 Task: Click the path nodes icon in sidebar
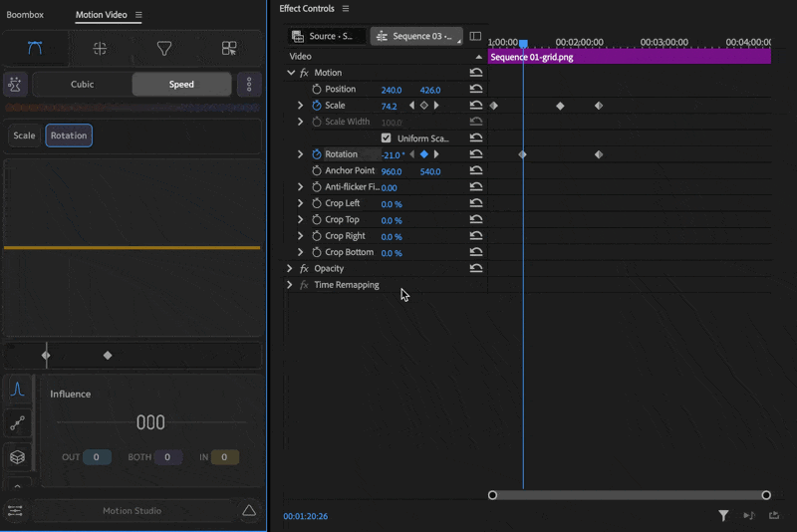pos(17,423)
